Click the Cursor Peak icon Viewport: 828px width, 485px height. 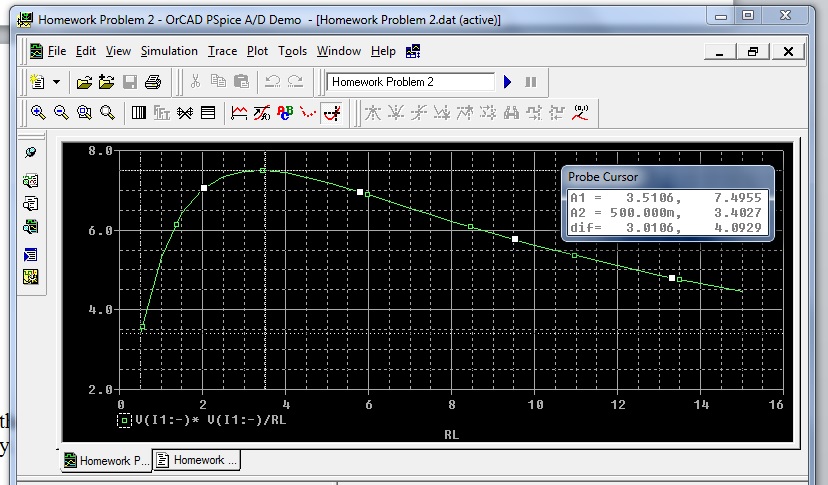click(373, 113)
